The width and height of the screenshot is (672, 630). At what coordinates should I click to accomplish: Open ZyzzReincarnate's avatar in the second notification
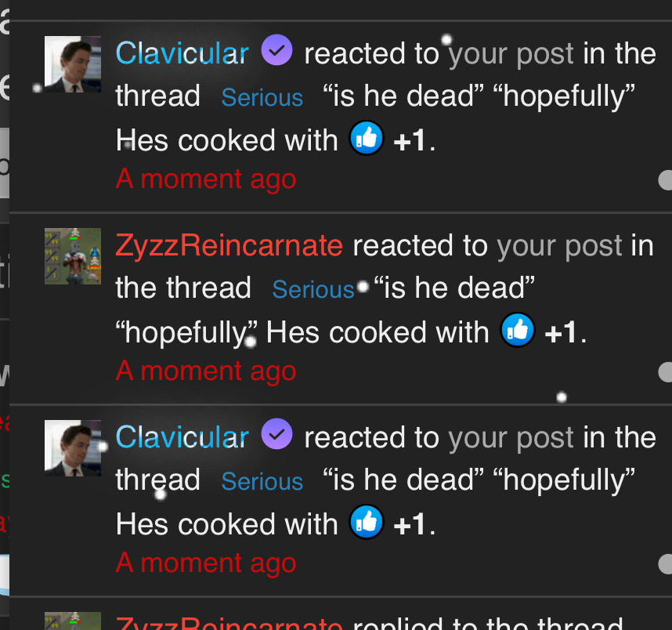73,256
